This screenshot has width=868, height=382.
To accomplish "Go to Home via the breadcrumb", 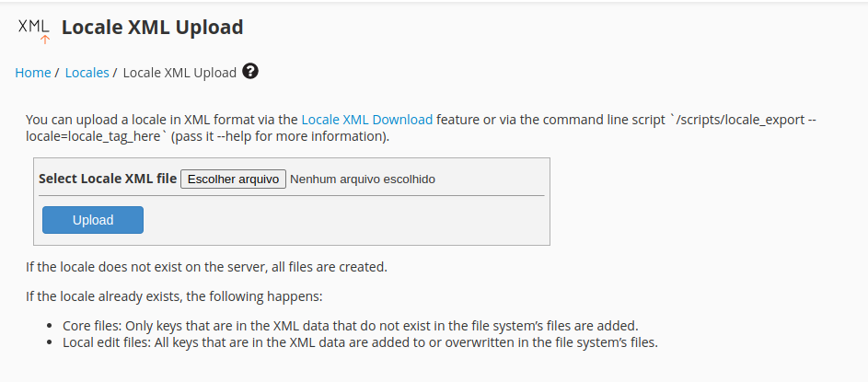I will (33, 73).
